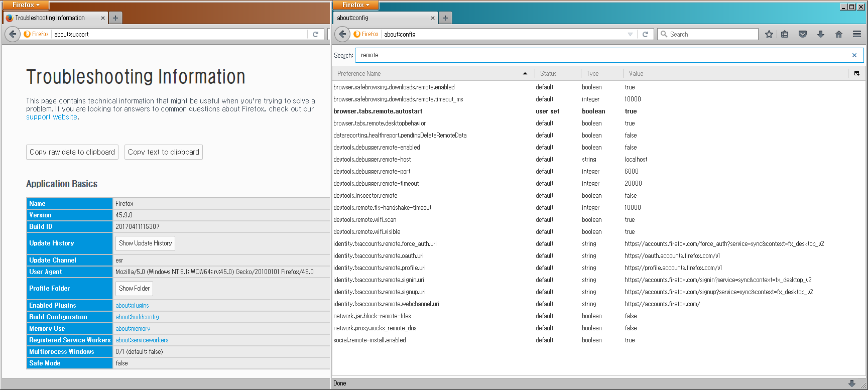Click the about:config URL field

(504, 34)
